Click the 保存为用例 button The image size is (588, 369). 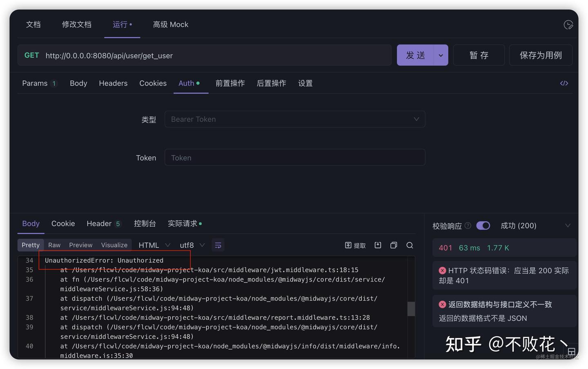tap(541, 55)
